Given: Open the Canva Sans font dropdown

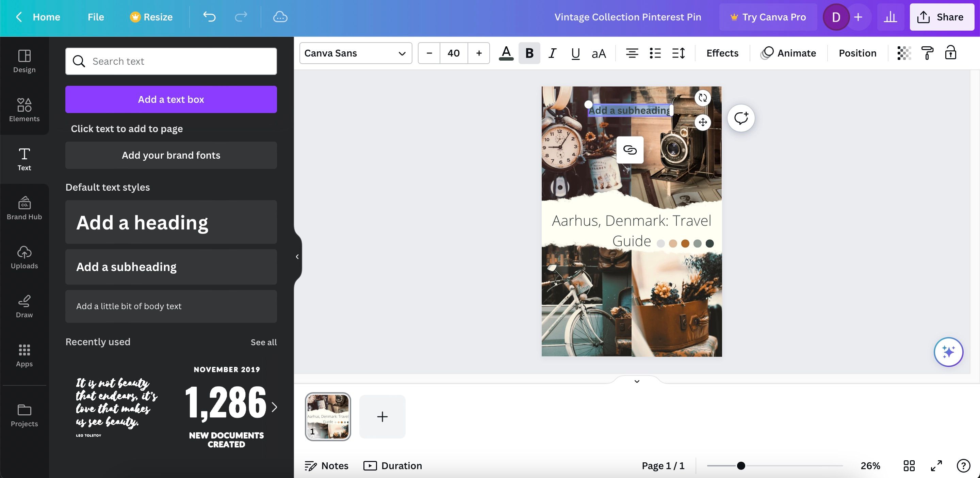Looking at the screenshot, I should (x=355, y=53).
